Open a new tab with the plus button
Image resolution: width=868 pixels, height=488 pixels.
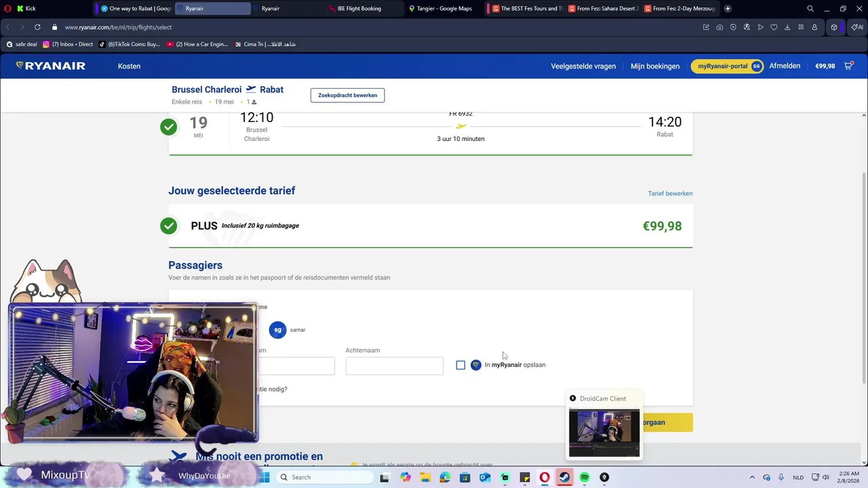tap(728, 9)
